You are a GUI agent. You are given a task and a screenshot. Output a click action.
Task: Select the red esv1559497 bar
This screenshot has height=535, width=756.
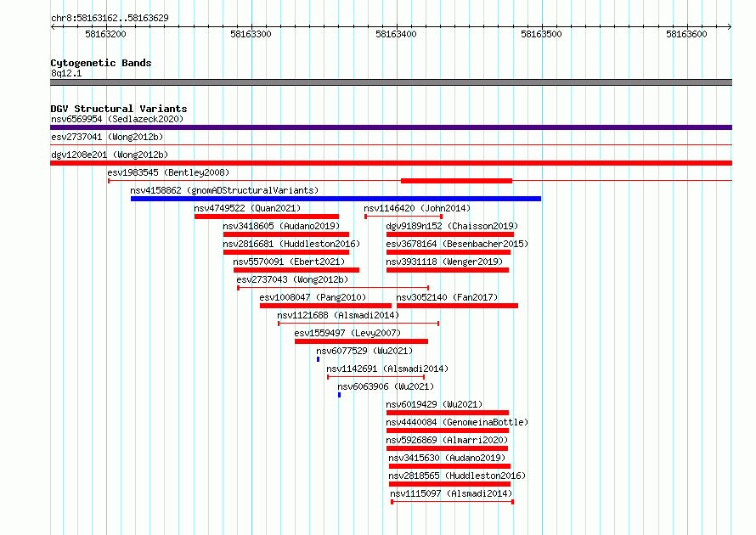tap(361, 341)
